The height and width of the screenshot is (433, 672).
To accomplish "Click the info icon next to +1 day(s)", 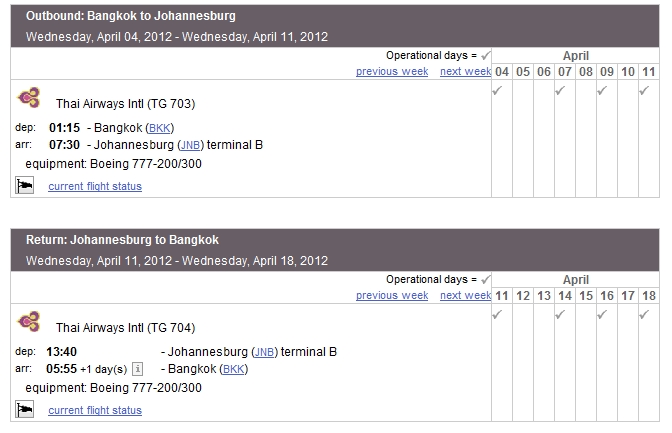I will point(137,369).
